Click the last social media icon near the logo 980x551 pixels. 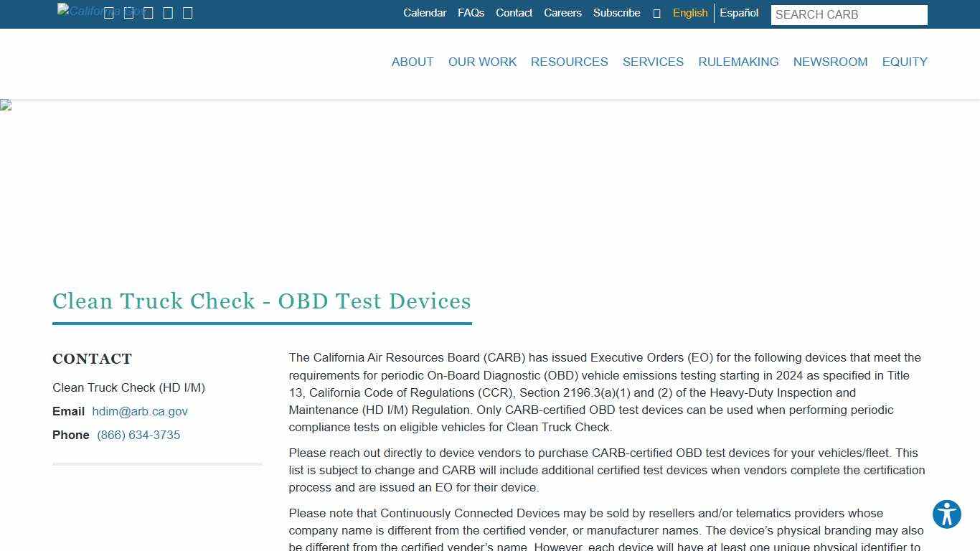click(188, 12)
